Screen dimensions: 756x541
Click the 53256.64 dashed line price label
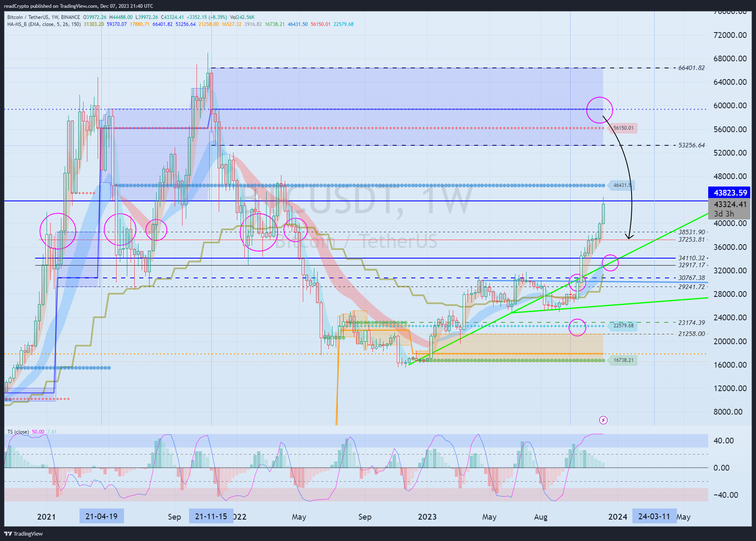point(691,145)
